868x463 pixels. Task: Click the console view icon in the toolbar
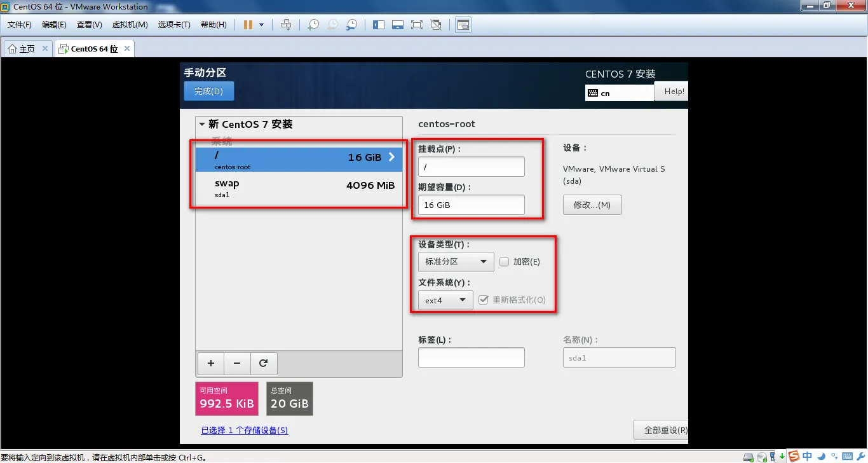463,25
